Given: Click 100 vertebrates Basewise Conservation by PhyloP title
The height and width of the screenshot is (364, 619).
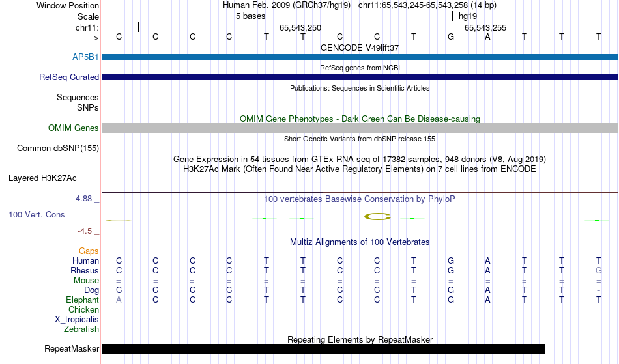Looking at the screenshot, I should point(360,199).
